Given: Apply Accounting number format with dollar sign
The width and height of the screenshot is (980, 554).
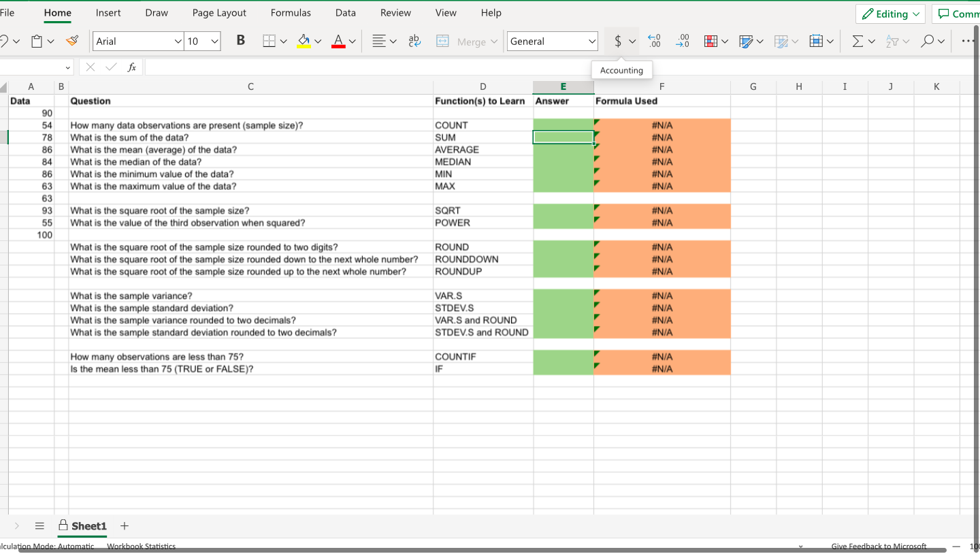Looking at the screenshot, I should pyautogui.click(x=618, y=41).
